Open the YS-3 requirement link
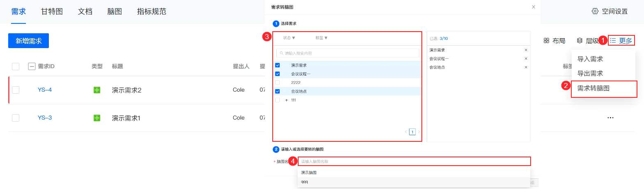This screenshot has height=189, width=644. 45,118
